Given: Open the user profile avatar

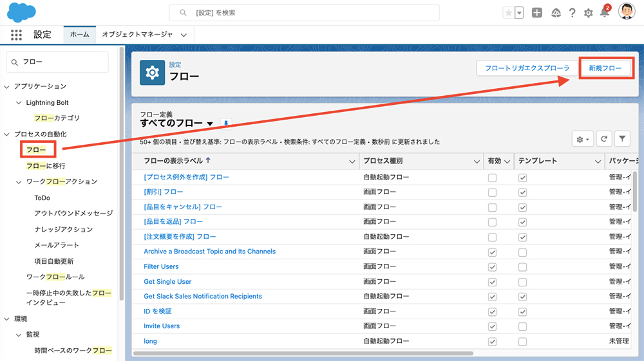Looking at the screenshot, I should point(627,12).
